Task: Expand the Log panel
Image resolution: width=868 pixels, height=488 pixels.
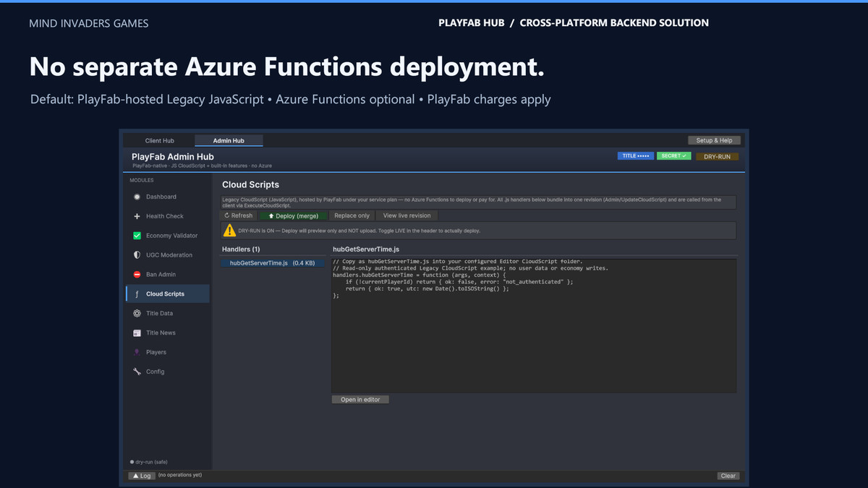Action: 141,476
